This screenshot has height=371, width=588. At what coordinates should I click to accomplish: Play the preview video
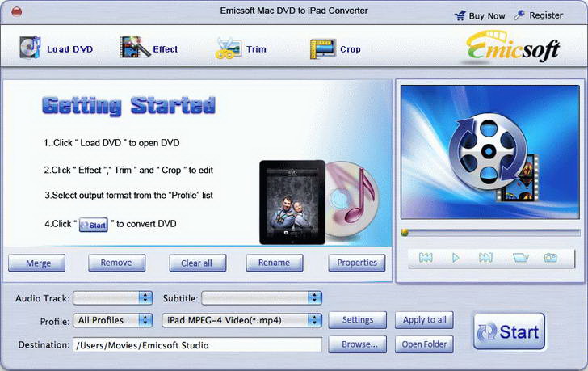(x=456, y=258)
